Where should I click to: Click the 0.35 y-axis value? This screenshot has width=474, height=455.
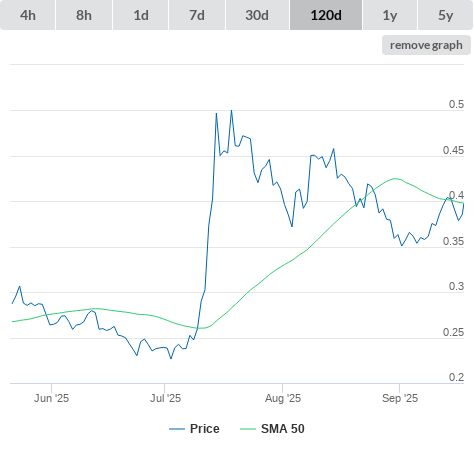point(453,241)
